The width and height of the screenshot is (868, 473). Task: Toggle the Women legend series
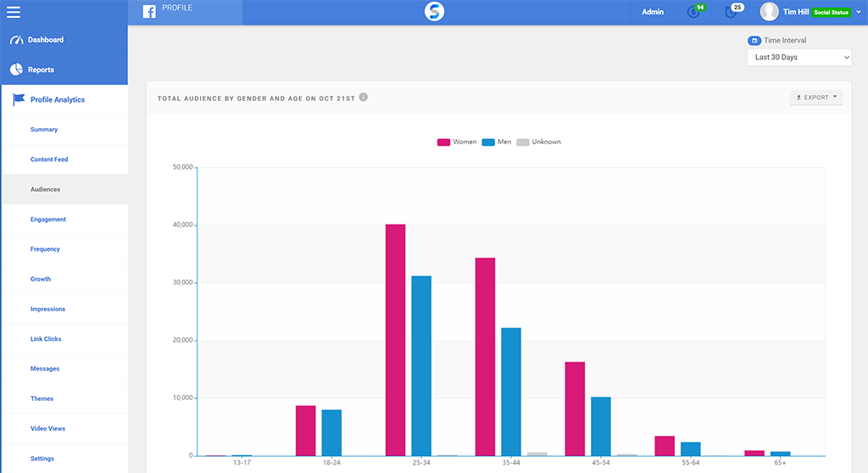pos(457,142)
